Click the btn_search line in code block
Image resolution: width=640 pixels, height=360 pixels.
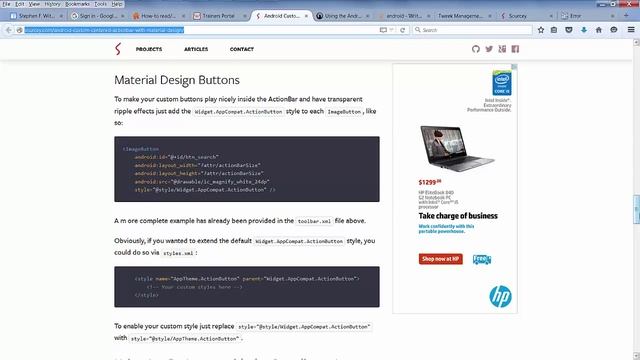point(176,157)
